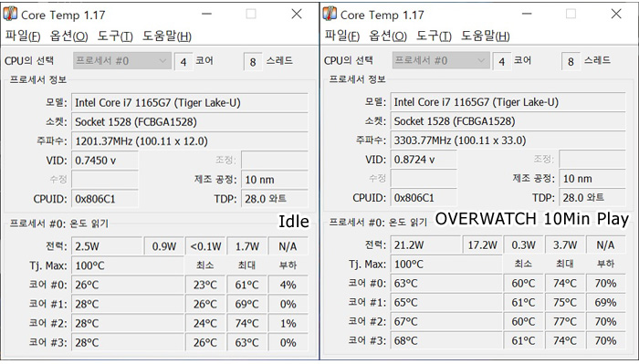This screenshot has width=639, height=364.
Task: Open 파일(F) menu in right window
Action: click(342, 36)
